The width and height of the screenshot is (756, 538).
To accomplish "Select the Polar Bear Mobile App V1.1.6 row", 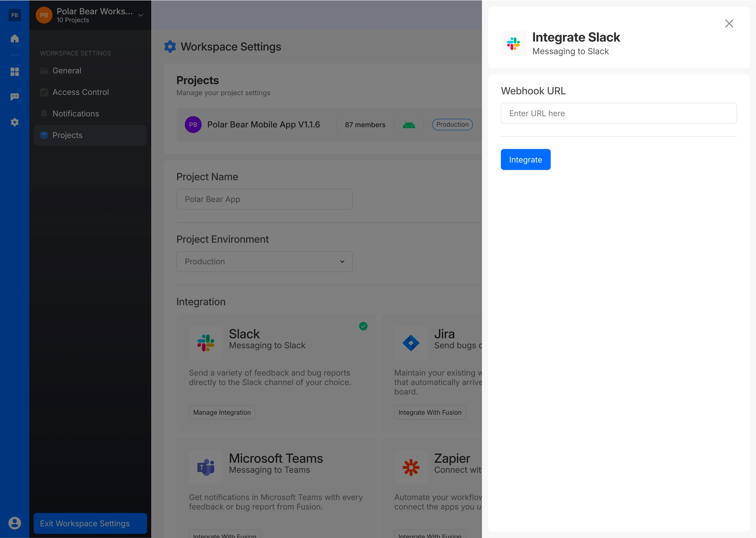I will point(329,124).
